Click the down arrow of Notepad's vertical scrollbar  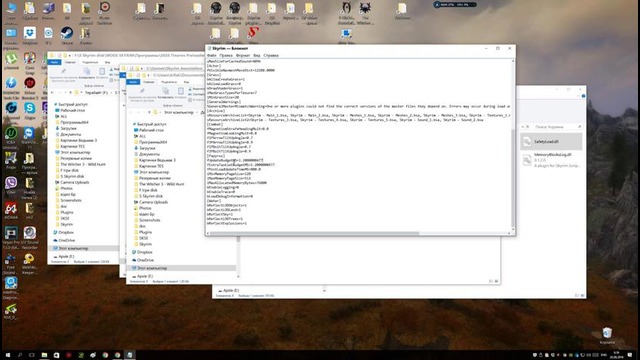coord(513,230)
